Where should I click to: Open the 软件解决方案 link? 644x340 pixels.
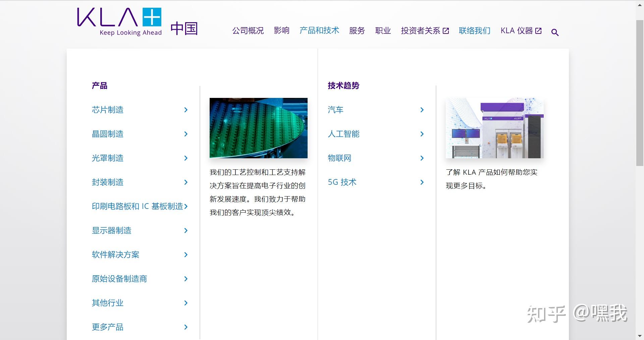click(115, 254)
